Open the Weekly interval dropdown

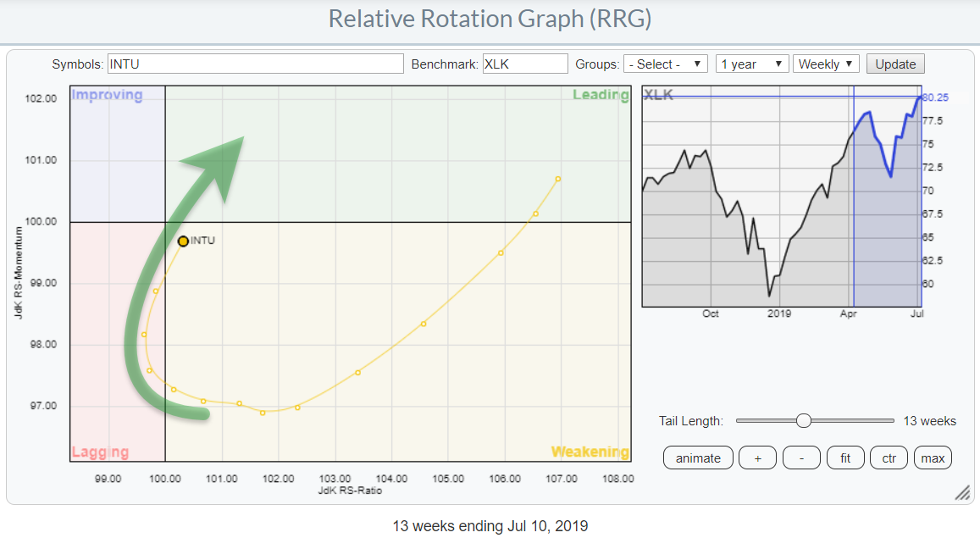[x=826, y=64]
